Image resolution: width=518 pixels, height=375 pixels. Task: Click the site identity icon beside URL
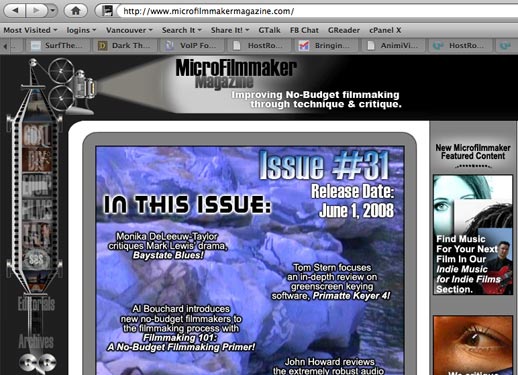pyautogui.click(x=107, y=11)
